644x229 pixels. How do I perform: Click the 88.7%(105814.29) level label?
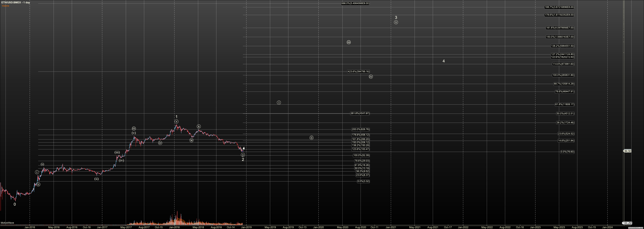pyautogui.click(x=564, y=84)
